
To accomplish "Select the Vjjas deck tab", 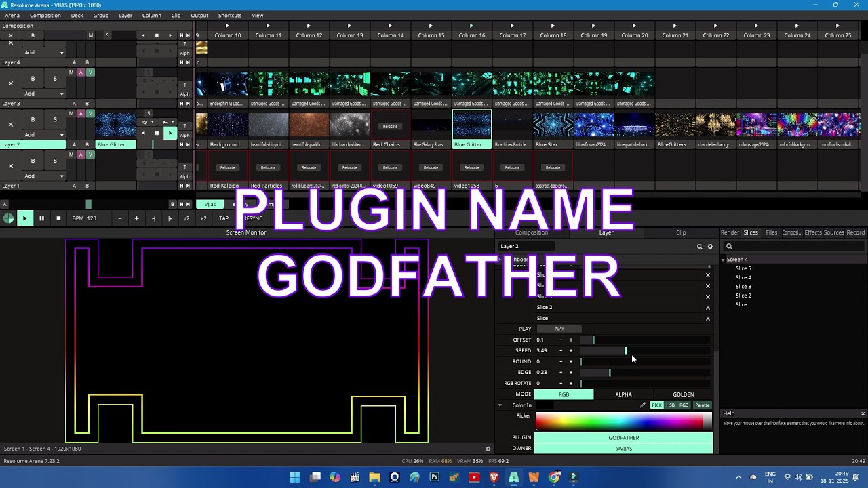I will tap(210, 204).
